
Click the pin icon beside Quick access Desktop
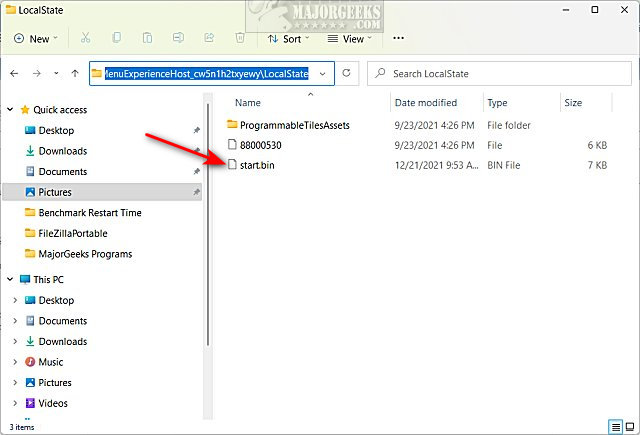point(196,131)
